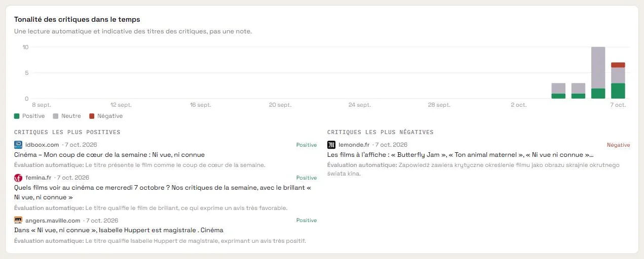Click the Négative badge on the lemonde.fr review

619,145
